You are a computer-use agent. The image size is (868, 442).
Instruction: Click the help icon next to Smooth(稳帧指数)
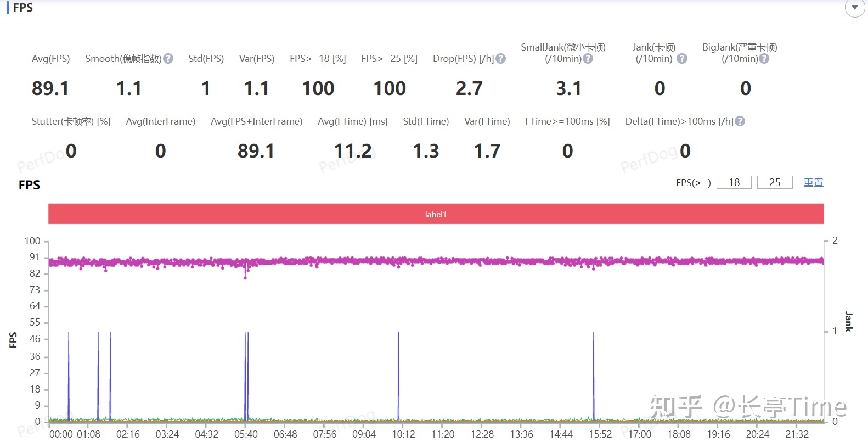point(168,59)
